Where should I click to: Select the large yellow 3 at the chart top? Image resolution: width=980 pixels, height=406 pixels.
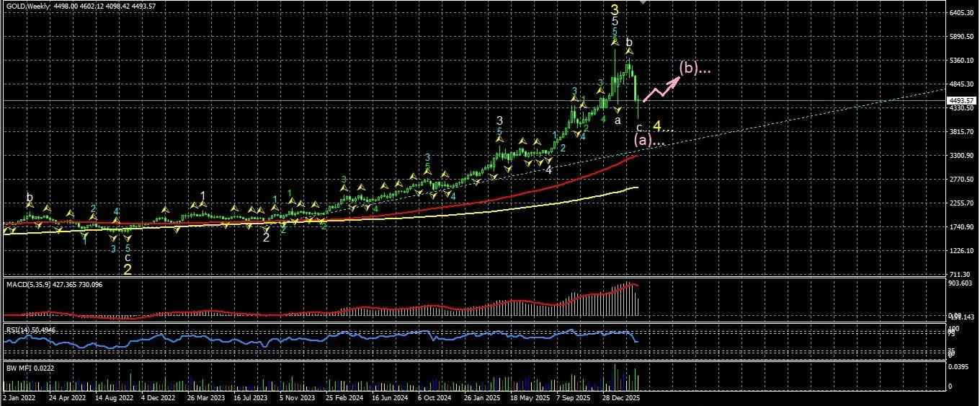pyautogui.click(x=615, y=9)
